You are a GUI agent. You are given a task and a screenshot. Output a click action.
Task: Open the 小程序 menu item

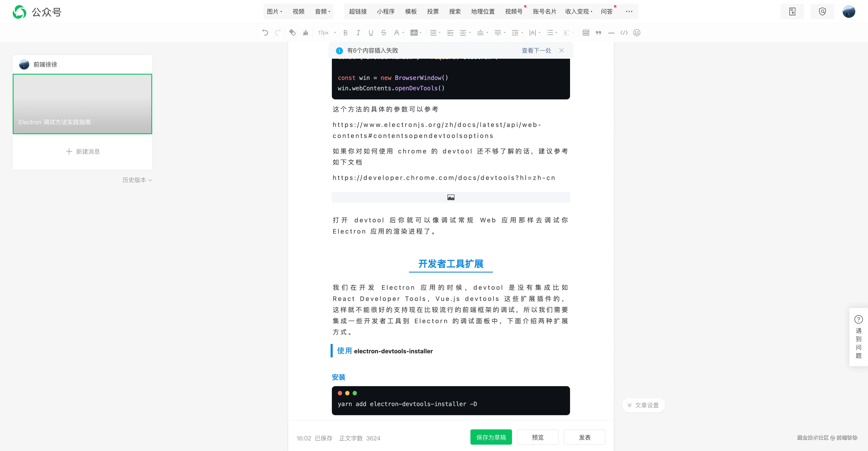385,11
